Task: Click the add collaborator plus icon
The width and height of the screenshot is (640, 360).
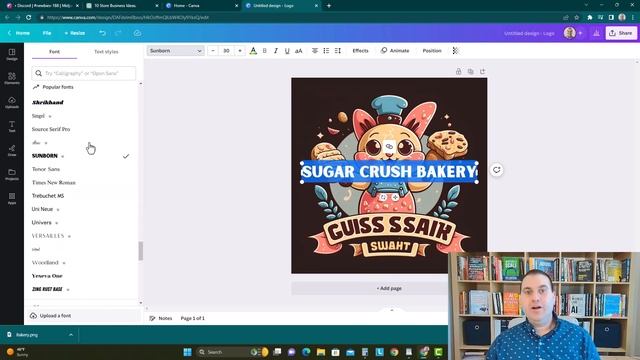Action: [580, 33]
